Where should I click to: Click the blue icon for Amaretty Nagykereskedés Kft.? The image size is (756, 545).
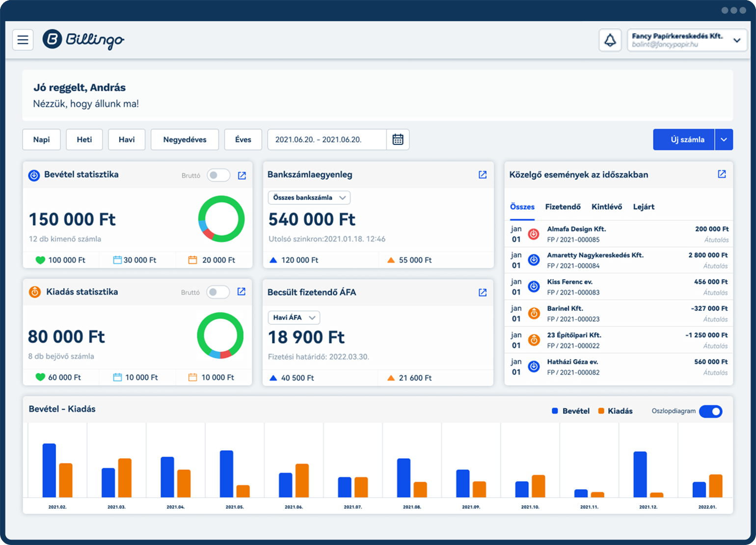click(534, 260)
